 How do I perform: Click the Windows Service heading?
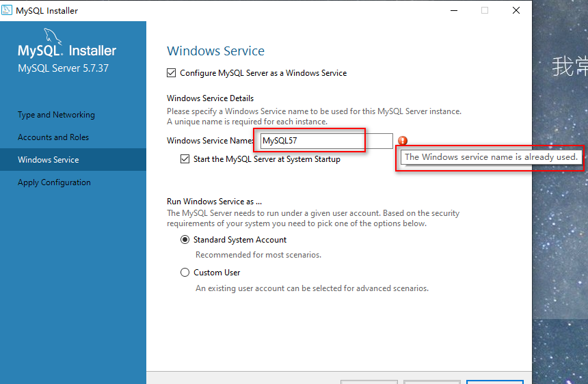click(215, 51)
